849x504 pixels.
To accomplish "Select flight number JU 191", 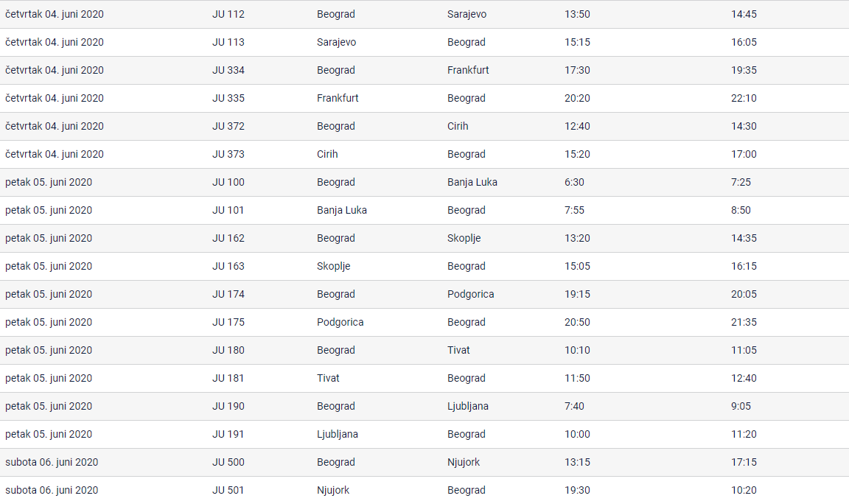I will [228, 434].
